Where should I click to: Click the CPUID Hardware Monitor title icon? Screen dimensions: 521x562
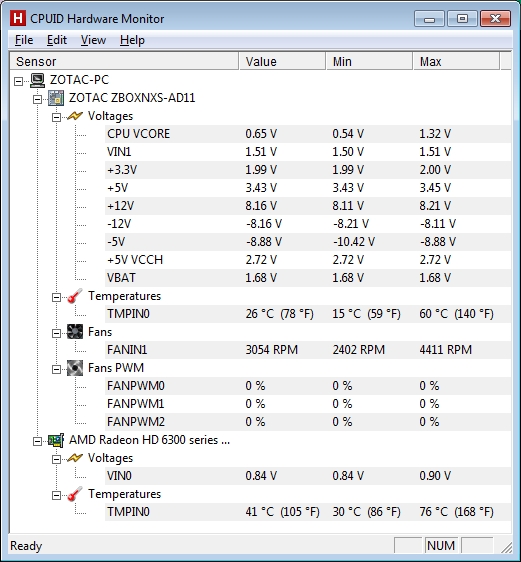pyautogui.click(x=18, y=18)
